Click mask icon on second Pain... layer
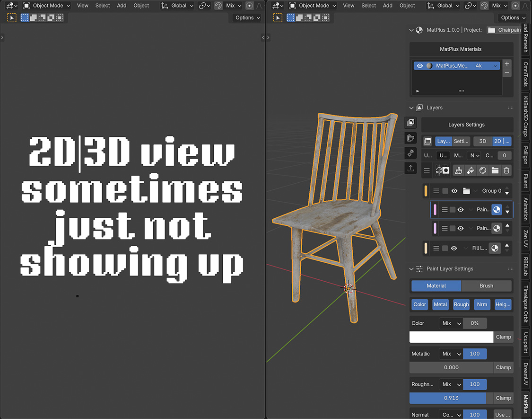The height and width of the screenshot is (419, 532). pyautogui.click(x=497, y=228)
